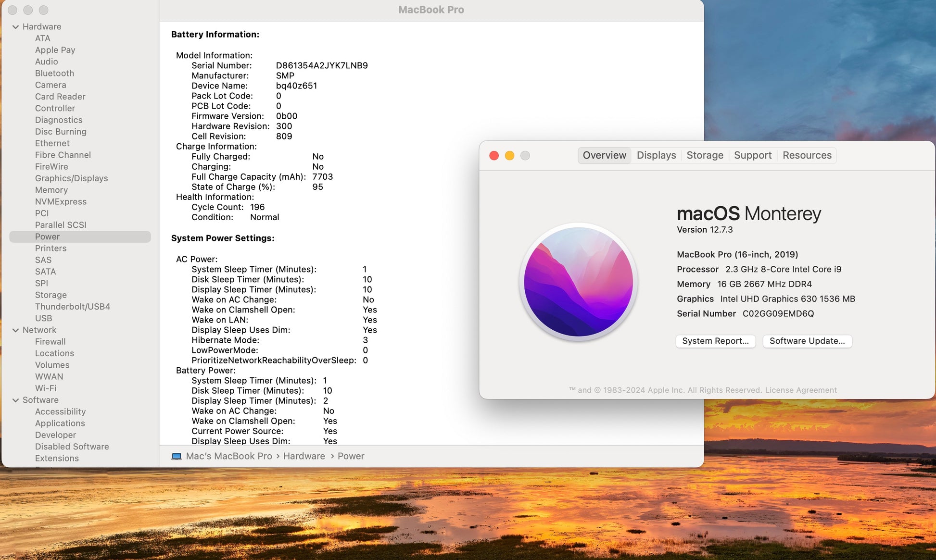
Task: Open the Storage tab
Action: click(705, 155)
